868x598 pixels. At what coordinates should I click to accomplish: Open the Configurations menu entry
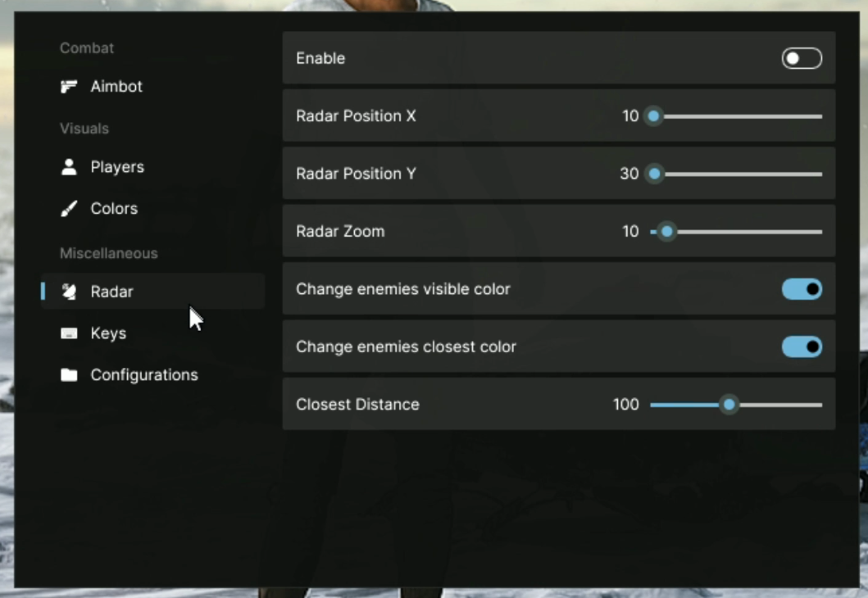[x=144, y=375]
